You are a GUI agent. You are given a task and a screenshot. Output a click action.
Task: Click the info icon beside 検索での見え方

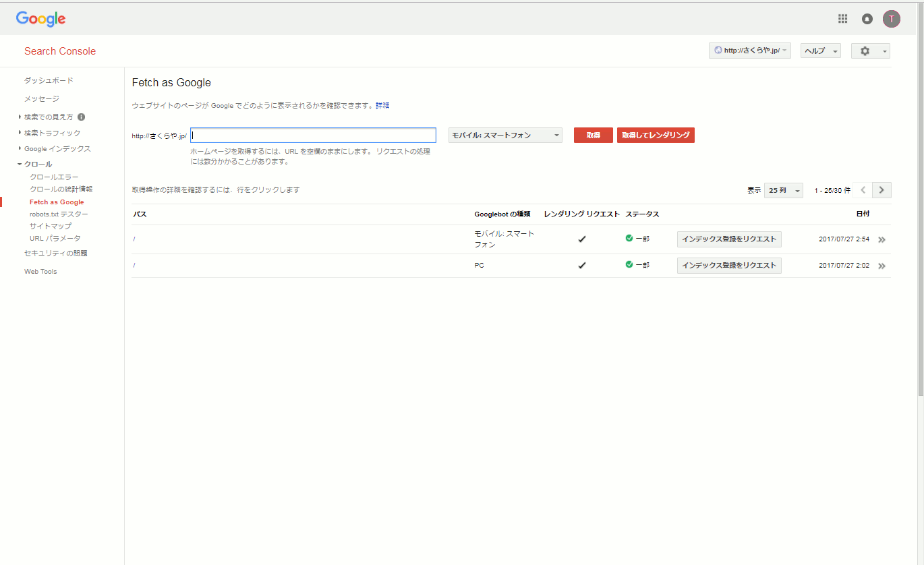pos(81,117)
